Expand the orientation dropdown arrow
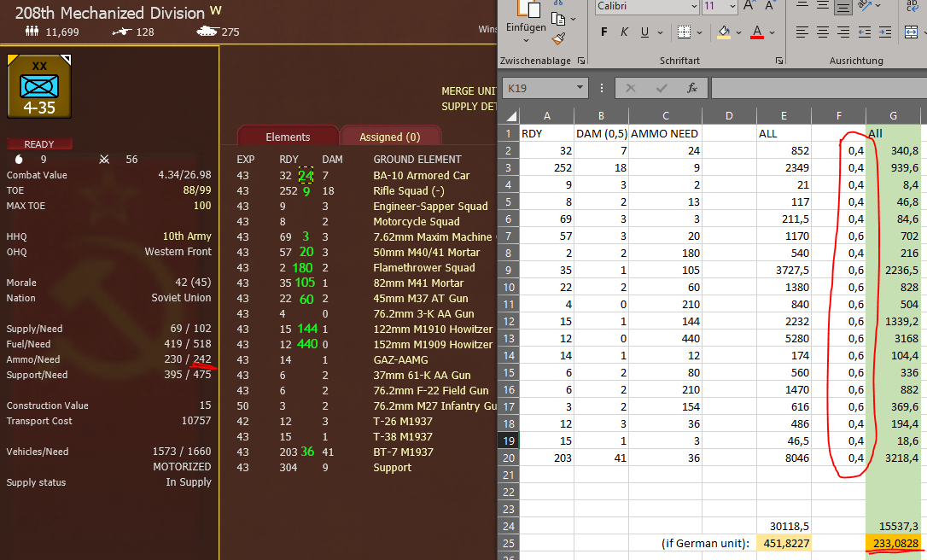The image size is (927, 560). [x=878, y=6]
